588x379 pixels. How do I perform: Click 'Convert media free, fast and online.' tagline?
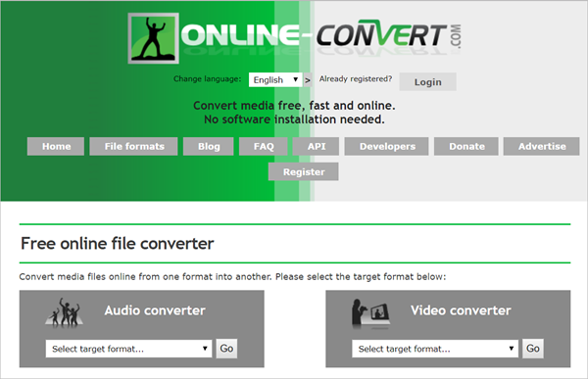[x=294, y=106]
